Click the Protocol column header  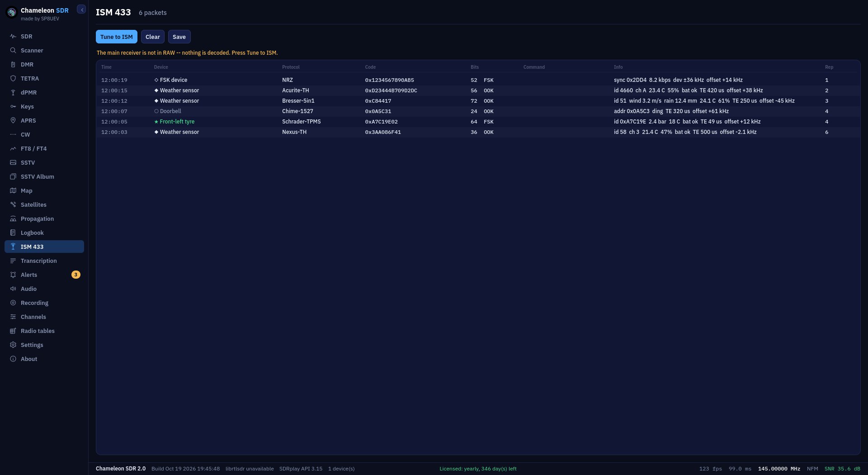(291, 67)
